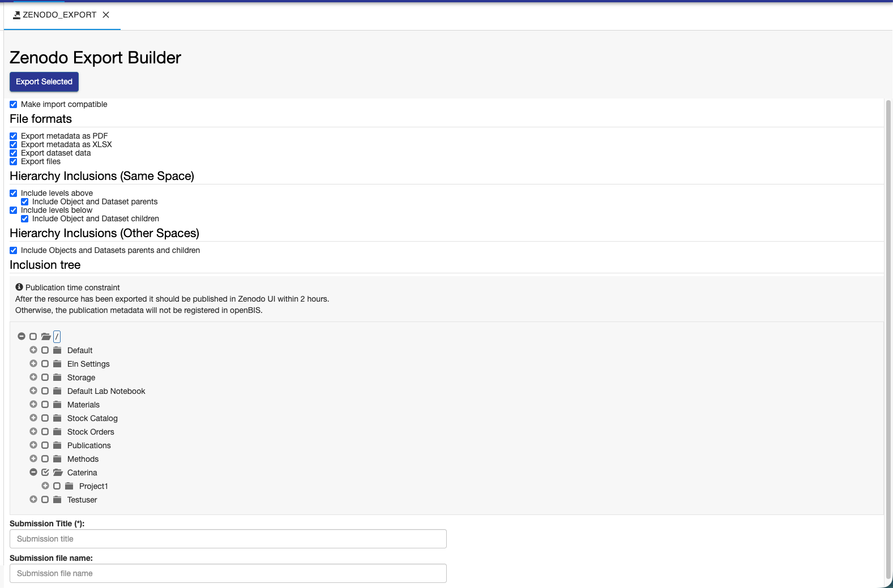Viewport: 893px width, 588px height.
Task: Disable Export dataset data option
Action: pyautogui.click(x=14, y=153)
